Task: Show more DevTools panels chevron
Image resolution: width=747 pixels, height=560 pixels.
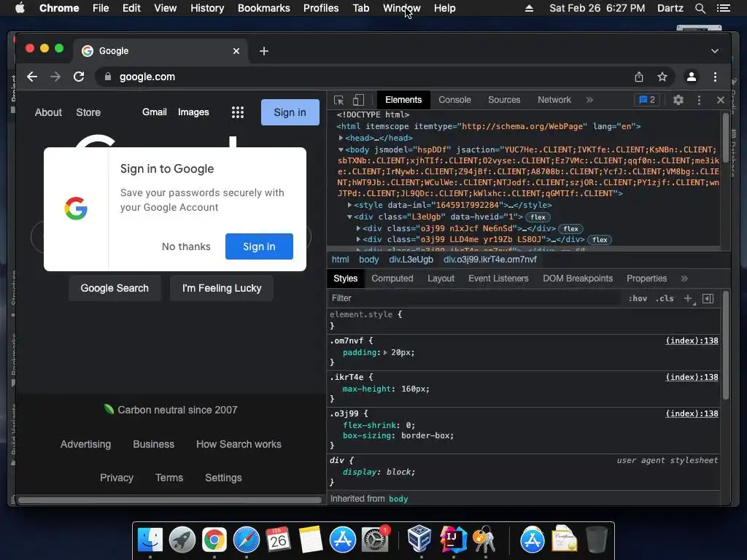Action: (x=589, y=100)
